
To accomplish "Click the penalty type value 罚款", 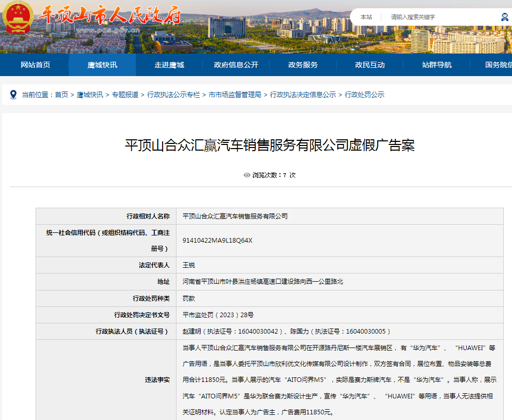I will point(189,298).
